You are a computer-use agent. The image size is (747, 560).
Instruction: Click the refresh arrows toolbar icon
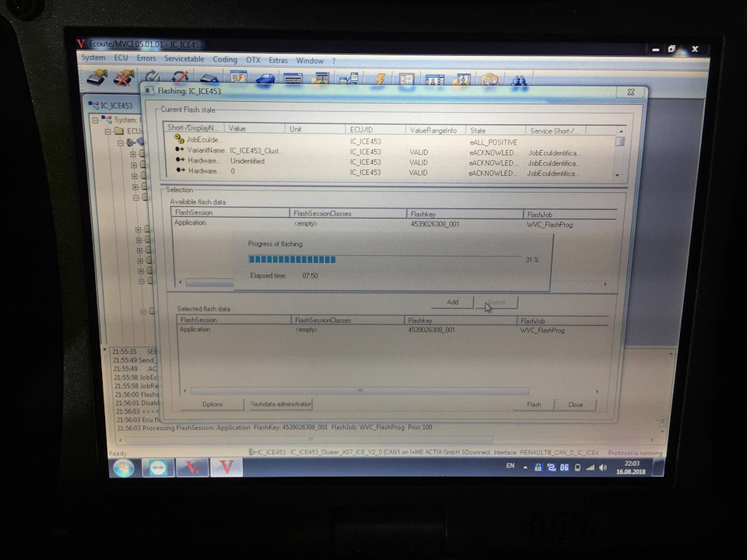click(153, 76)
